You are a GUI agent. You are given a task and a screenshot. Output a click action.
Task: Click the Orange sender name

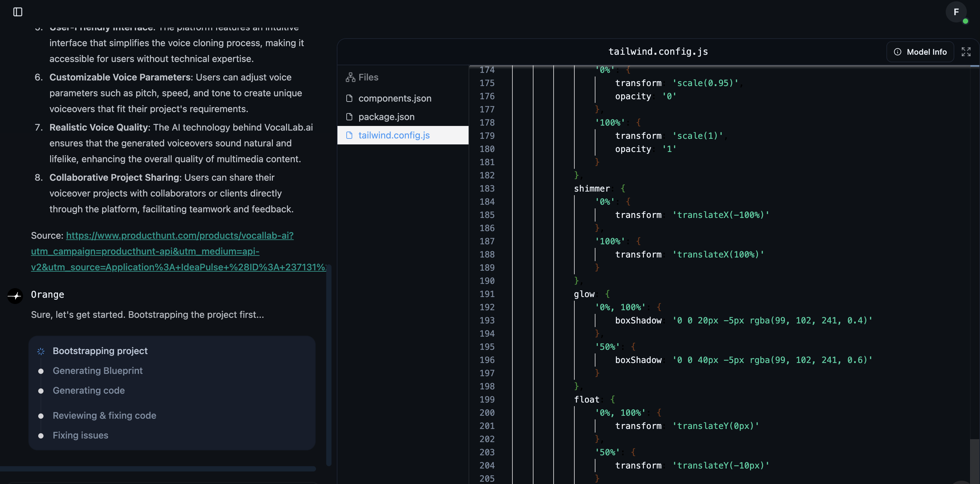click(x=47, y=294)
